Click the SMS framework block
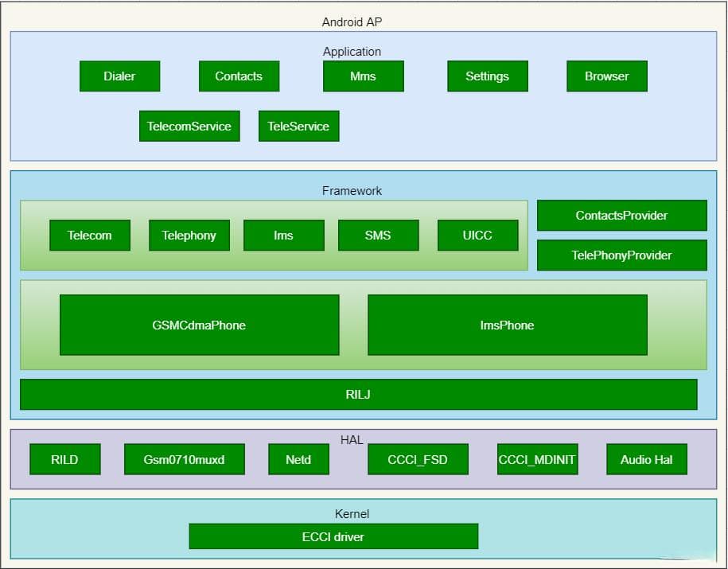This screenshot has width=728, height=569. 379,236
